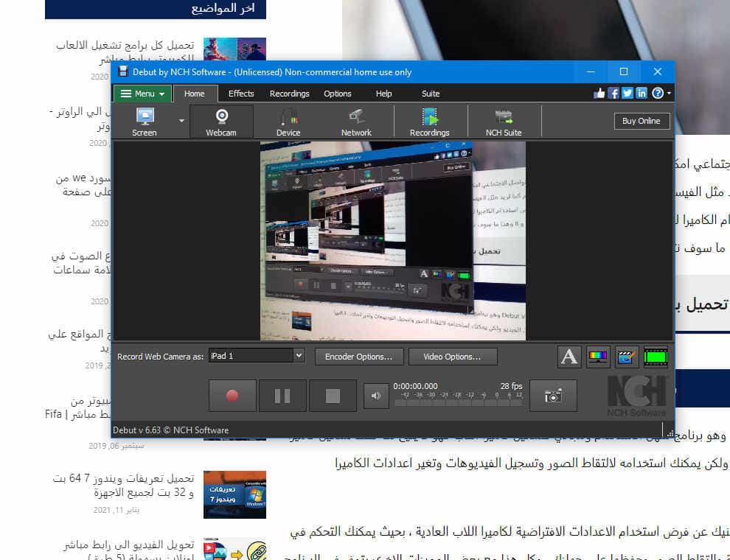Image resolution: width=730 pixels, height=560 pixels.
Task: Open the Record Web Camera as format dropdown
Action: click(257, 356)
